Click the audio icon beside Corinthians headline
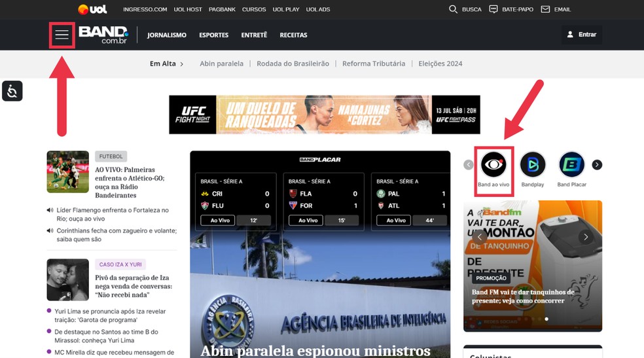 [x=50, y=231]
